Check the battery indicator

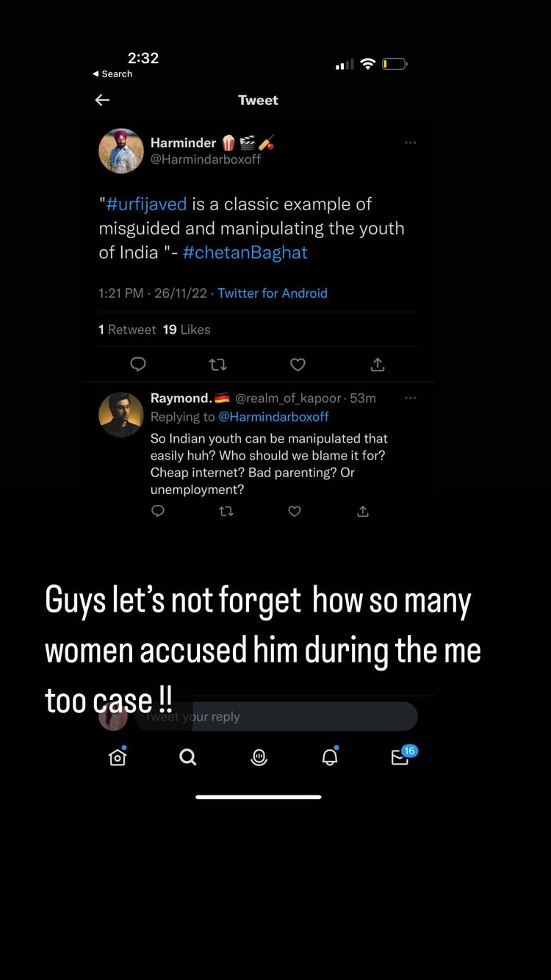[x=395, y=64]
